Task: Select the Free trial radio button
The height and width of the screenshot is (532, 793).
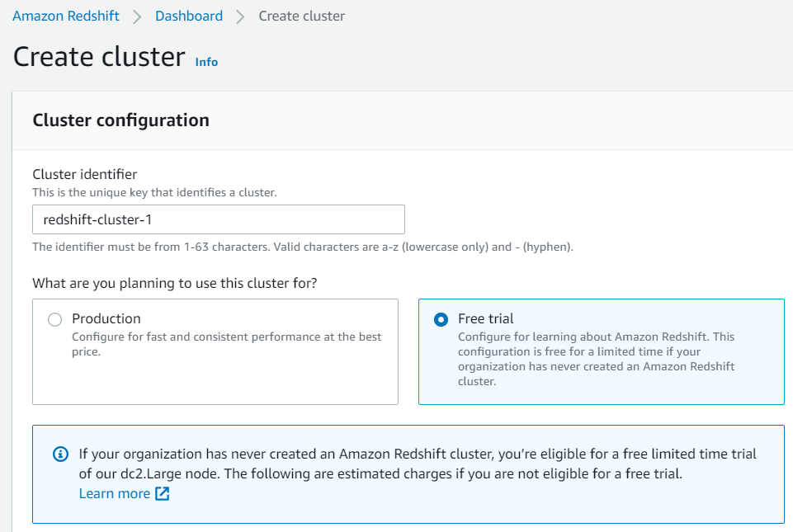Action: 441,319
